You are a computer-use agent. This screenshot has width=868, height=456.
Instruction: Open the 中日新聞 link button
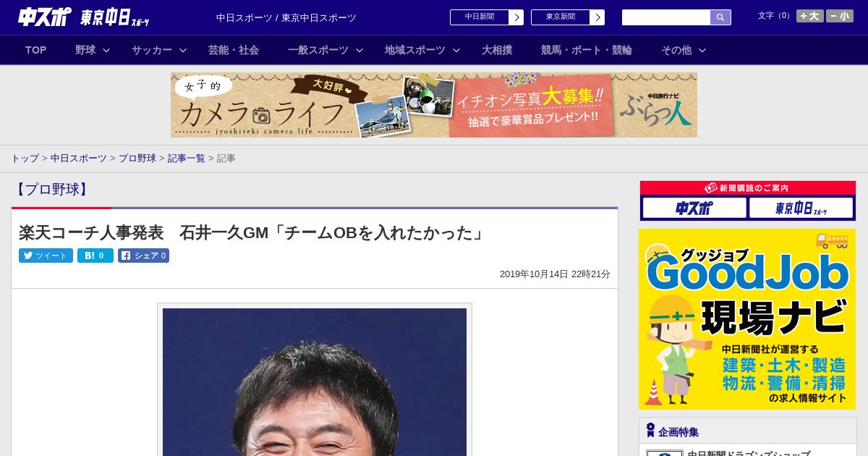(x=480, y=17)
